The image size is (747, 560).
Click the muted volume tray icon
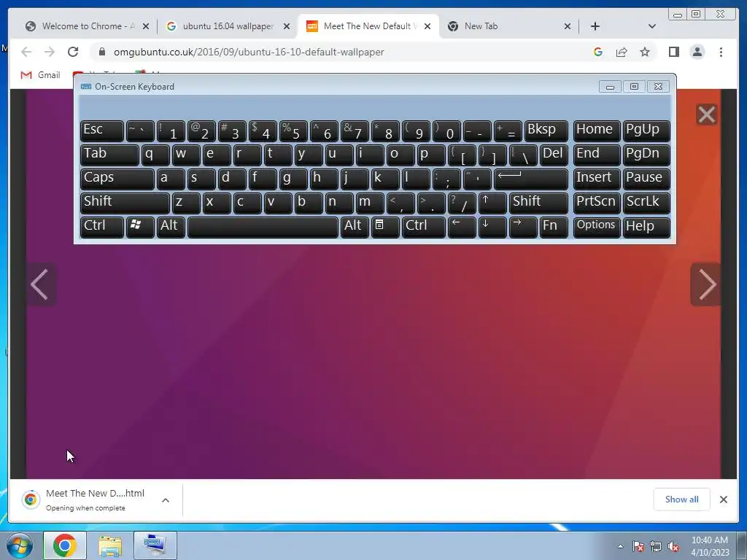tap(673, 546)
